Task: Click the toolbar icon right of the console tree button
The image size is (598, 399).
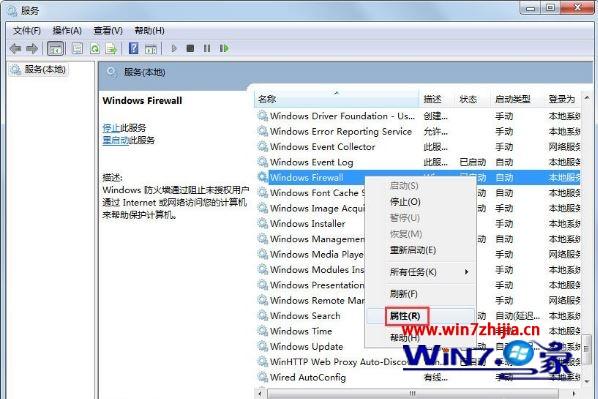Action: [77, 48]
